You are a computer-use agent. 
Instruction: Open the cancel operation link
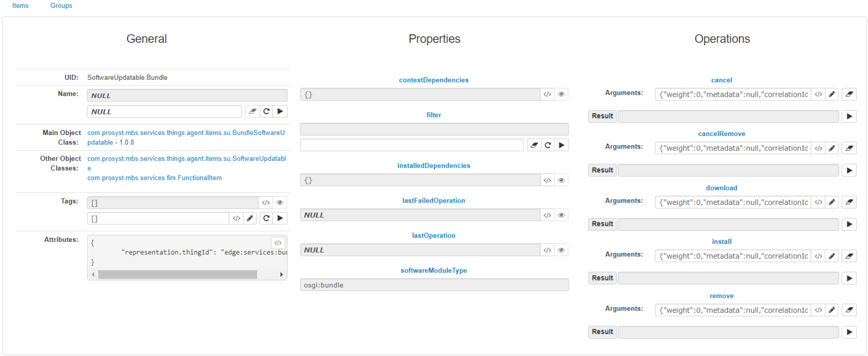click(721, 80)
